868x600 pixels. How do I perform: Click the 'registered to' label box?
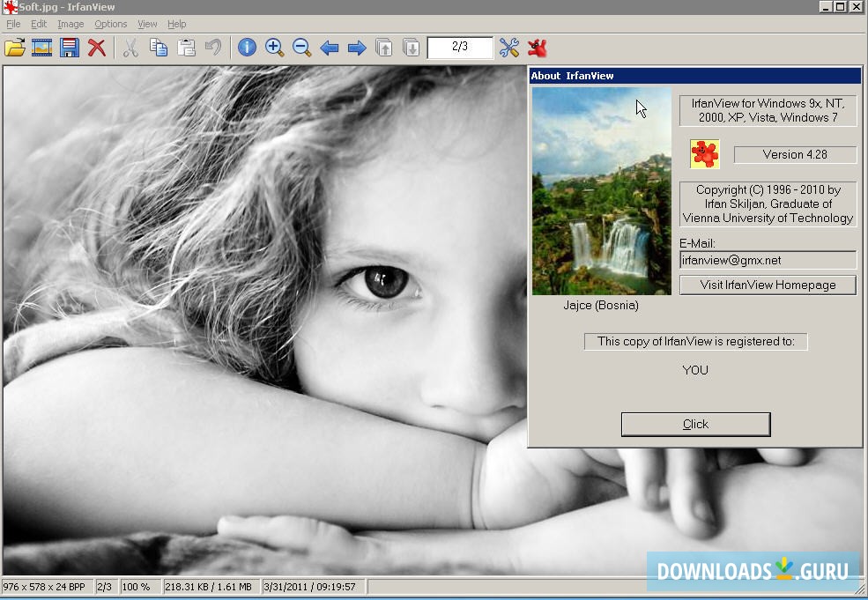(696, 342)
